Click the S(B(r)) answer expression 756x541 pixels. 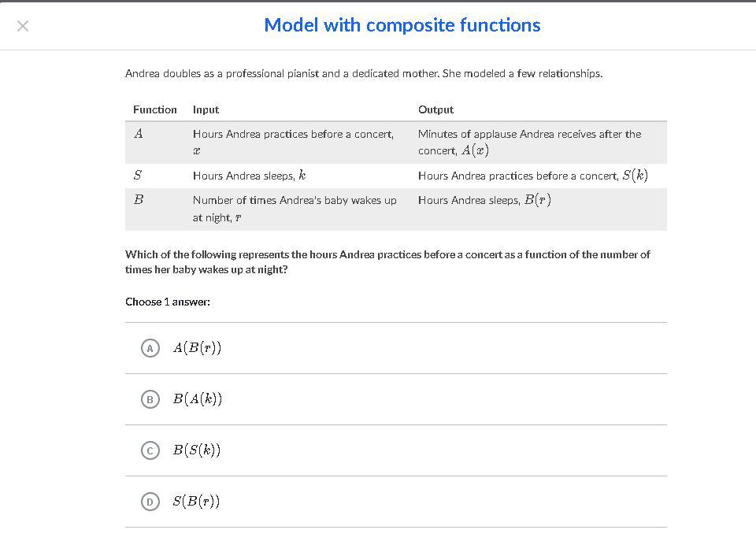[x=197, y=502]
